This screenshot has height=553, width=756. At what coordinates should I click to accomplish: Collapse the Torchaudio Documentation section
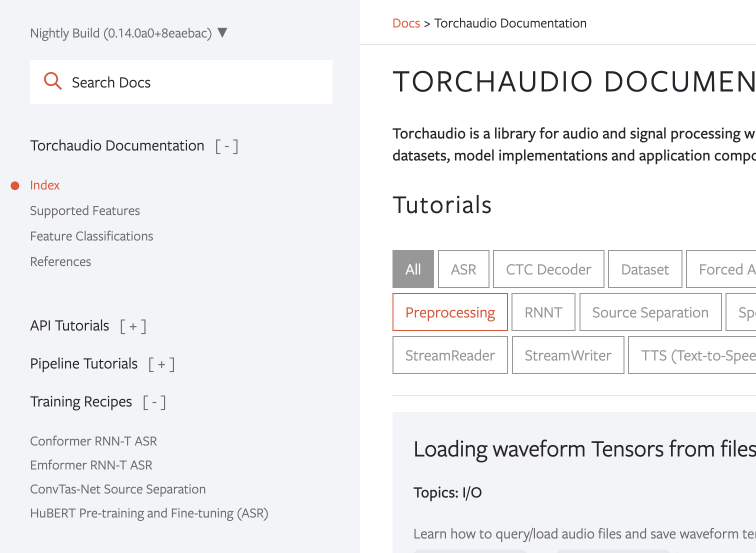226,146
